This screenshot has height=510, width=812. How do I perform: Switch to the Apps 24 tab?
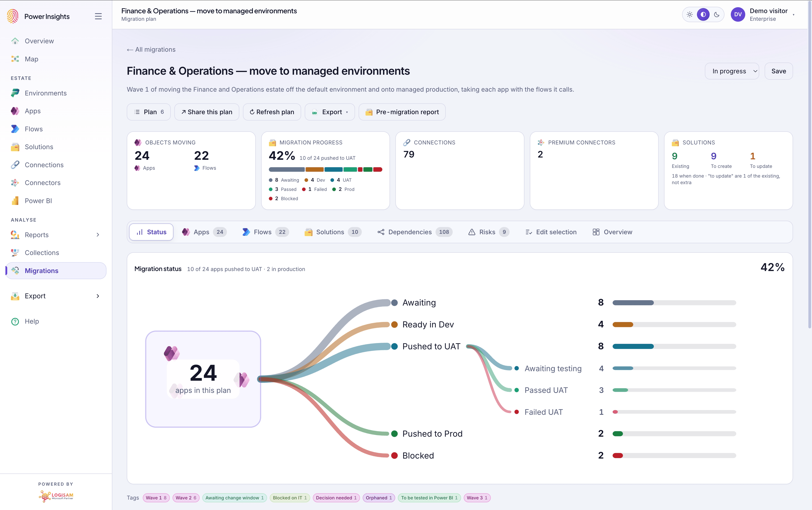click(204, 232)
